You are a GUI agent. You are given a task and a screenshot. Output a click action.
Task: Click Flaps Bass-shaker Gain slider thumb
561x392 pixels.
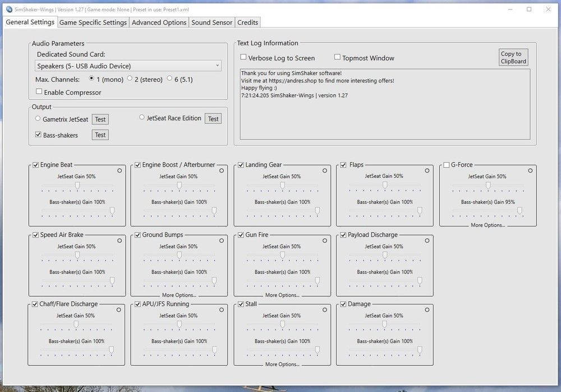[420, 211]
